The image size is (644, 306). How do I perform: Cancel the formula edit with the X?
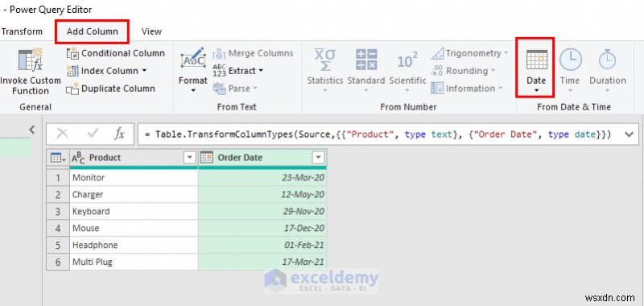[x=63, y=134]
